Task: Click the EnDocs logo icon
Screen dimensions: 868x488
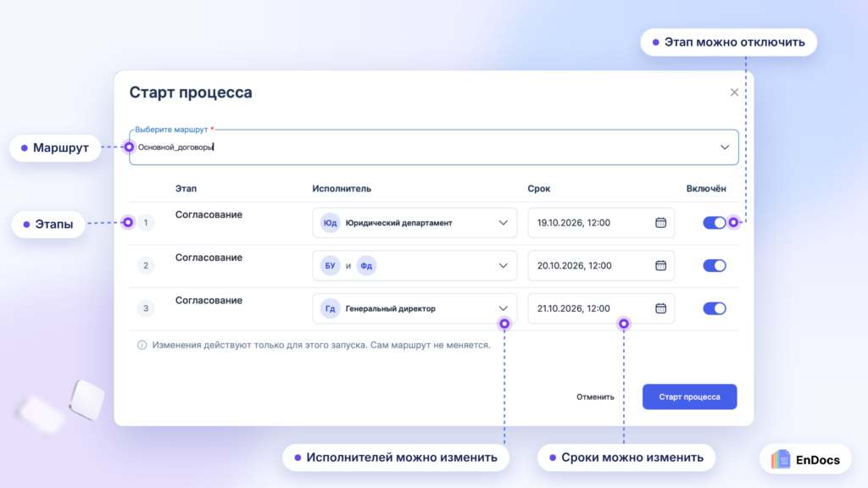Action: coord(781,459)
